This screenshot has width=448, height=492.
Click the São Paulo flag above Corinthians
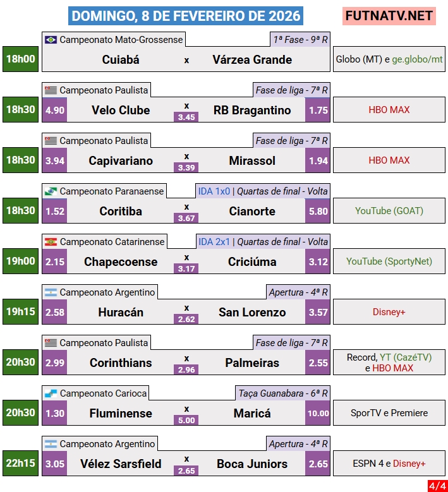click(51, 343)
